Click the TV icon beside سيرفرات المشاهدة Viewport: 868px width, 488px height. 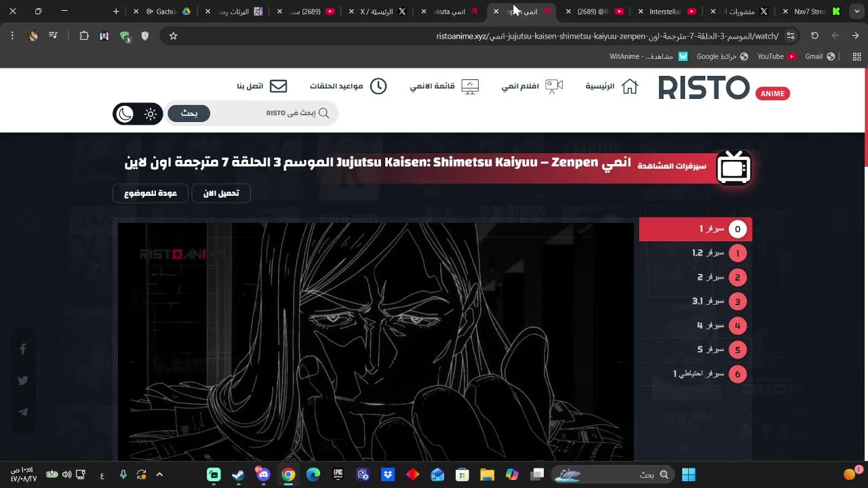point(734,167)
